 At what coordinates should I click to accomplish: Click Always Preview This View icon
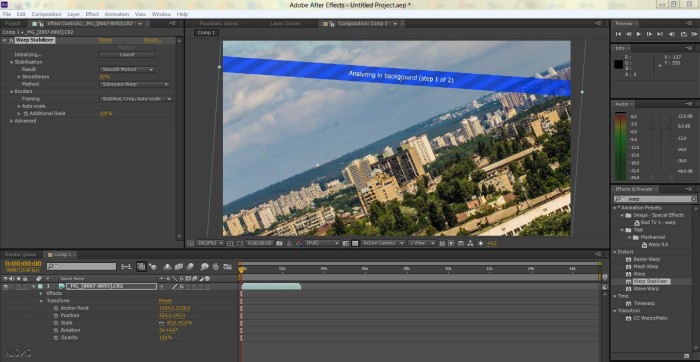[191, 243]
